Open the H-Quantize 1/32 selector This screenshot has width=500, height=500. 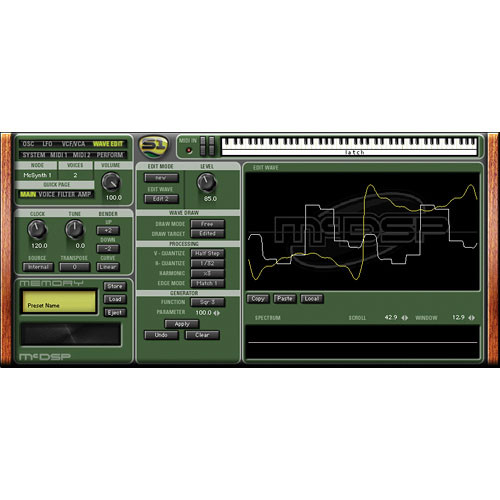pos(207,263)
